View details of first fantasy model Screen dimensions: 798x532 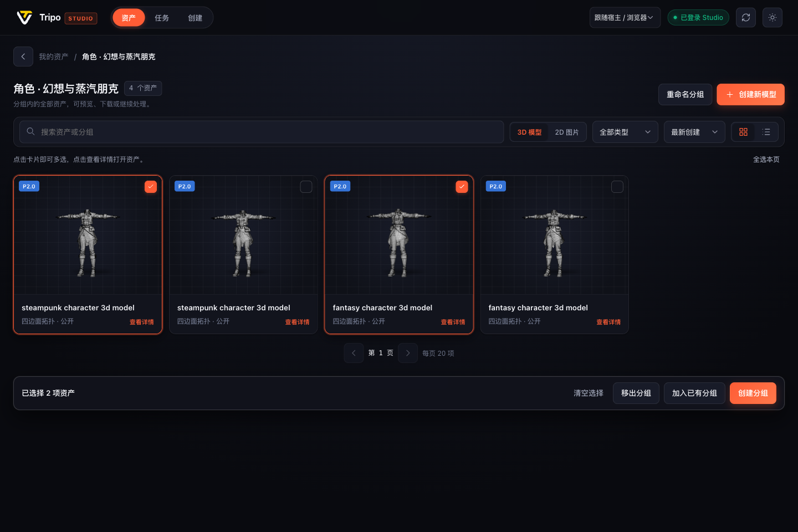pos(453,322)
